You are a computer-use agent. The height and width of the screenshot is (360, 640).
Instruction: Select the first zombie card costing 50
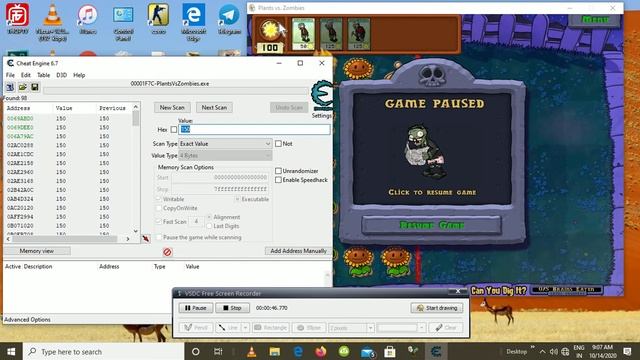tap(304, 34)
